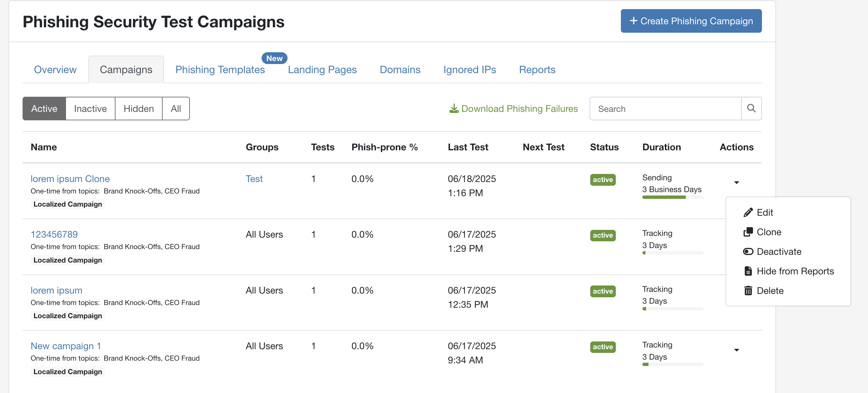Click the Deactivate toggle icon
The image size is (868, 393).
point(748,252)
